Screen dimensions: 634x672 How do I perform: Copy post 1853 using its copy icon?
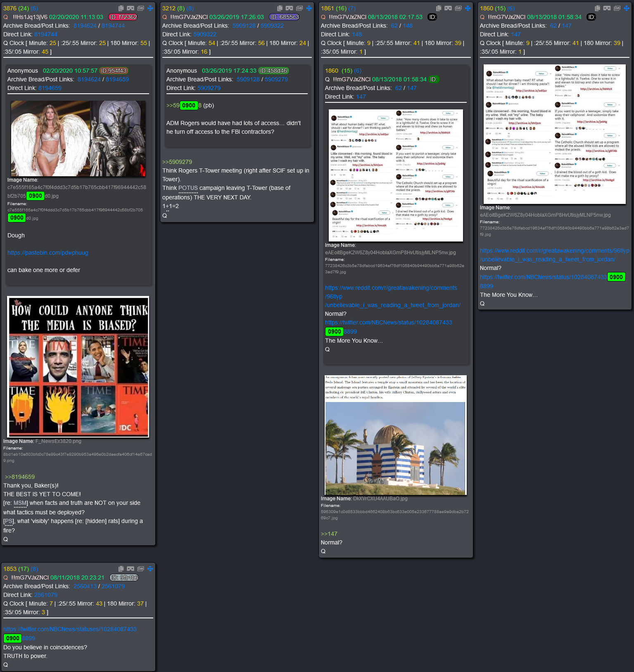click(121, 569)
